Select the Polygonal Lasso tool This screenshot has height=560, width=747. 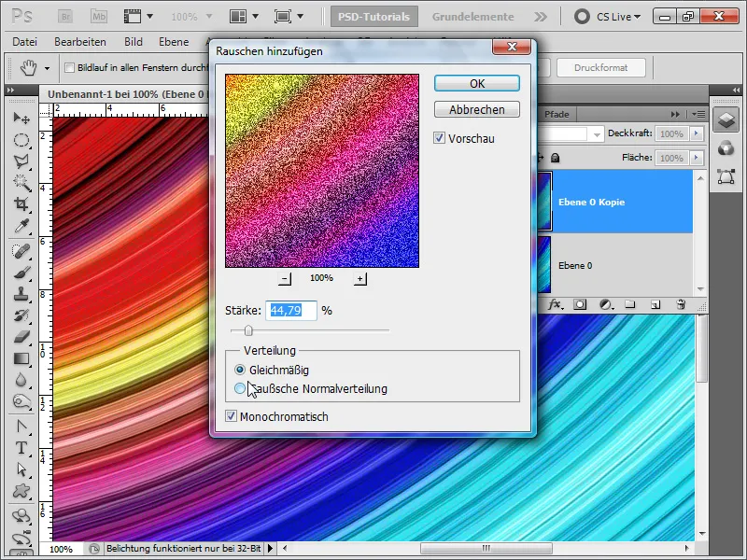tap(21, 161)
